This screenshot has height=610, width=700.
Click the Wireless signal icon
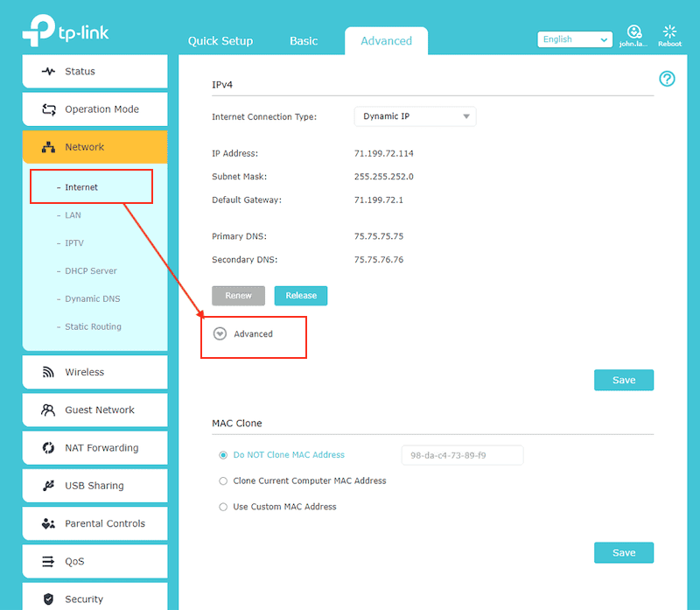click(48, 372)
